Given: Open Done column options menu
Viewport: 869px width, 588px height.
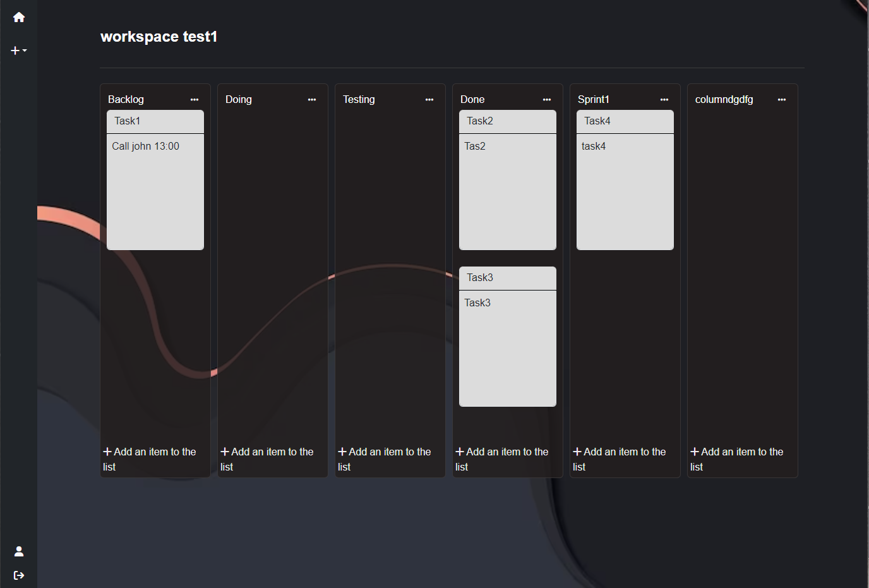Looking at the screenshot, I should pyautogui.click(x=547, y=100).
